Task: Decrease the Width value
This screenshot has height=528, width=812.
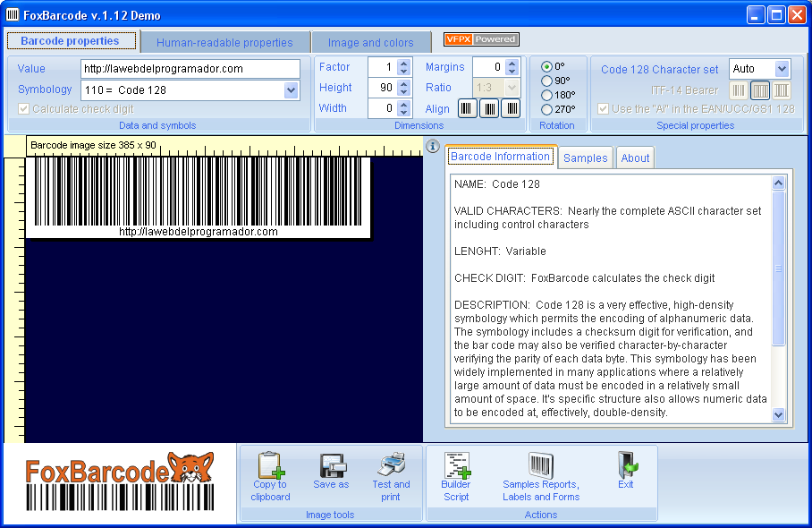Action: [404, 113]
